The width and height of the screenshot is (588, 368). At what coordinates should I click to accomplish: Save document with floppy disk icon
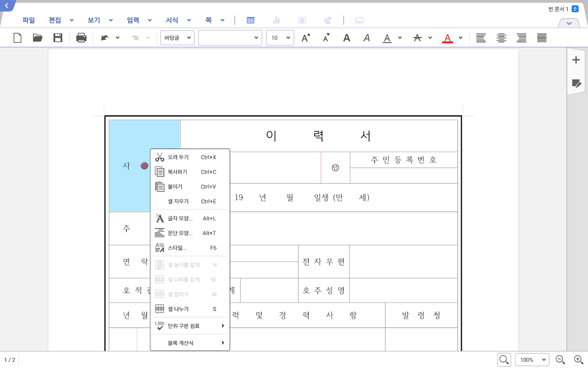tap(58, 38)
